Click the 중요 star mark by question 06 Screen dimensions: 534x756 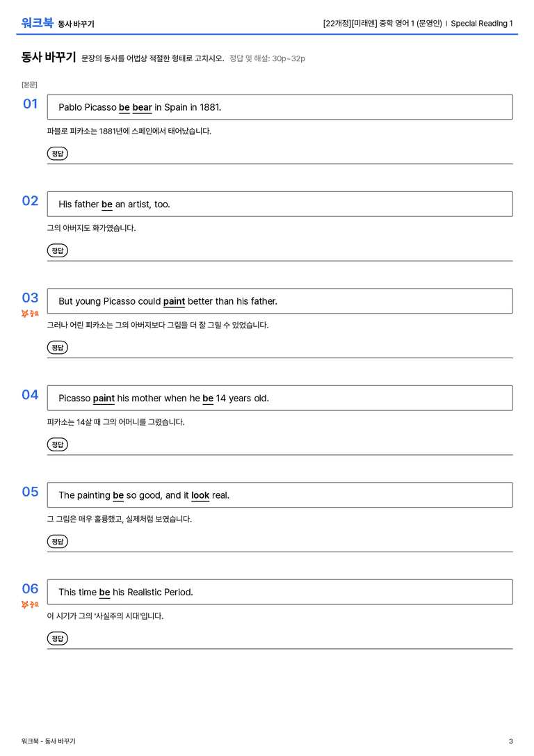coord(30,604)
